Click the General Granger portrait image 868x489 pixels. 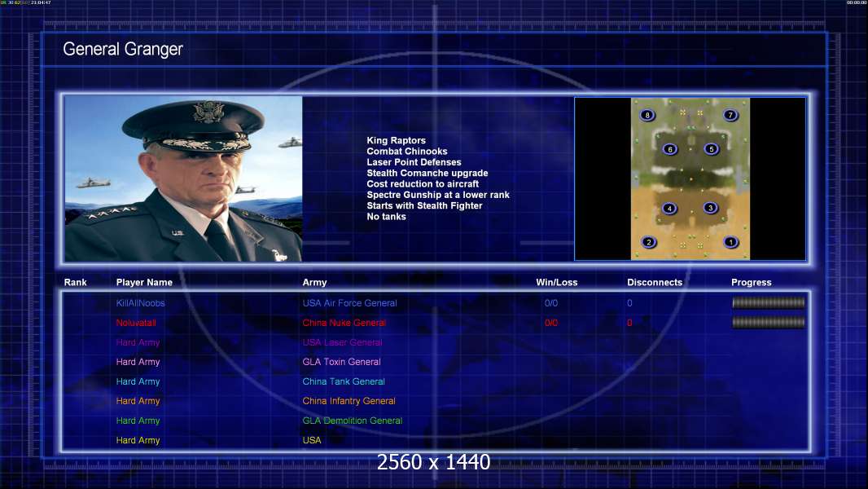(183, 178)
